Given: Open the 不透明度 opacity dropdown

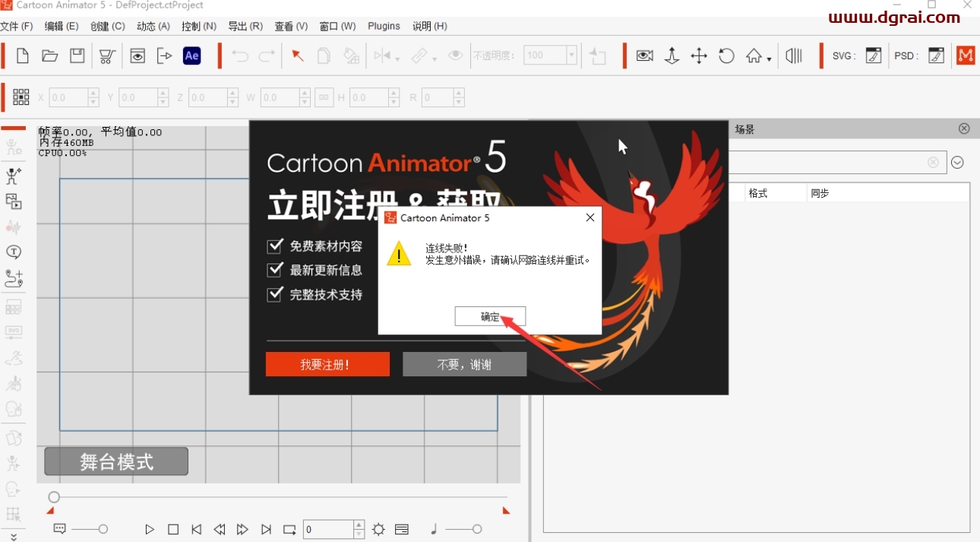Looking at the screenshot, I should pyautogui.click(x=571, y=55).
